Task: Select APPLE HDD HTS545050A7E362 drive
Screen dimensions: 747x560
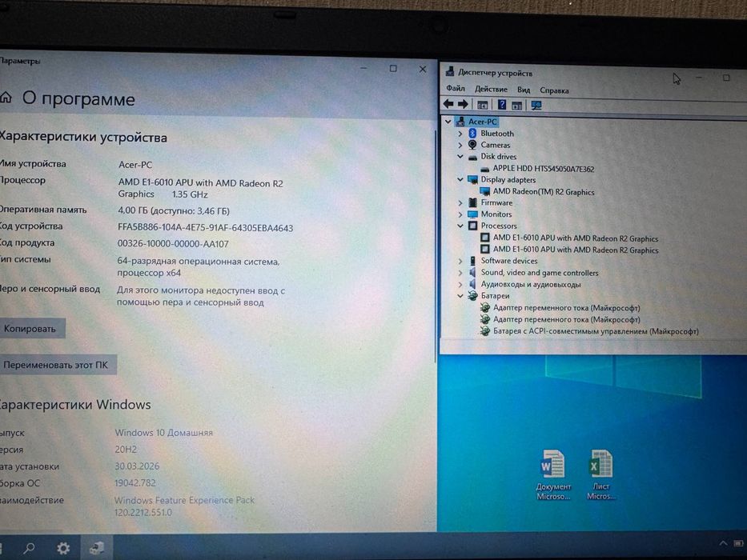Action: tap(543, 169)
